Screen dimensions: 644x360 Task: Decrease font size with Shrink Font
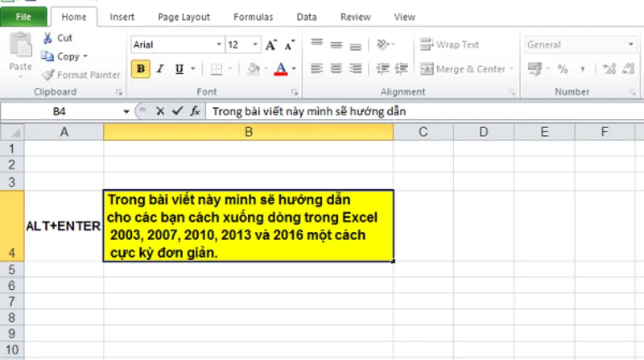(x=290, y=45)
